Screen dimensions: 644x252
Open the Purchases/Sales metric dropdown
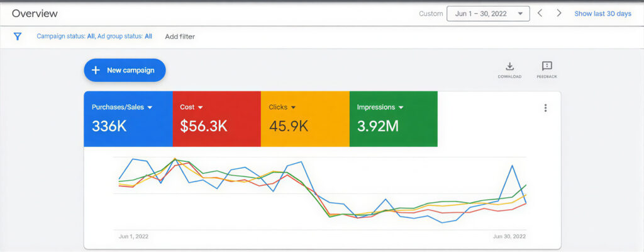coord(150,108)
